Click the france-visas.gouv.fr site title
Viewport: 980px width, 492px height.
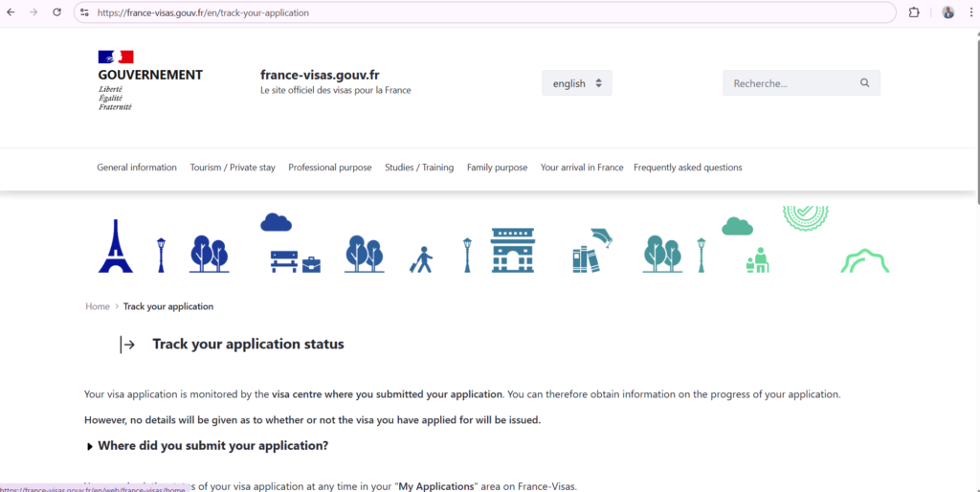coord(320,75)
